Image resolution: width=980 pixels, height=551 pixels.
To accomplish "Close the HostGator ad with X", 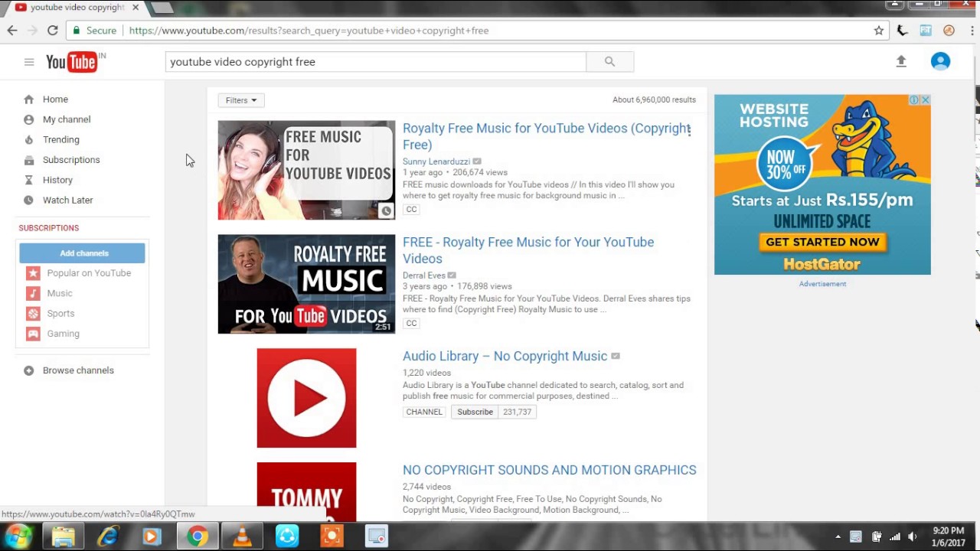I will click(925, 100).
